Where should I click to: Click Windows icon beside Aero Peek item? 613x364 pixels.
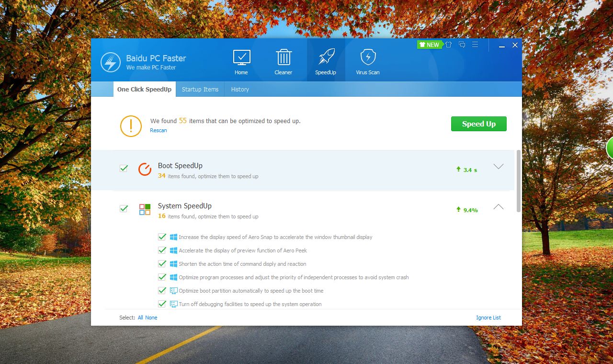click(173, 250)
